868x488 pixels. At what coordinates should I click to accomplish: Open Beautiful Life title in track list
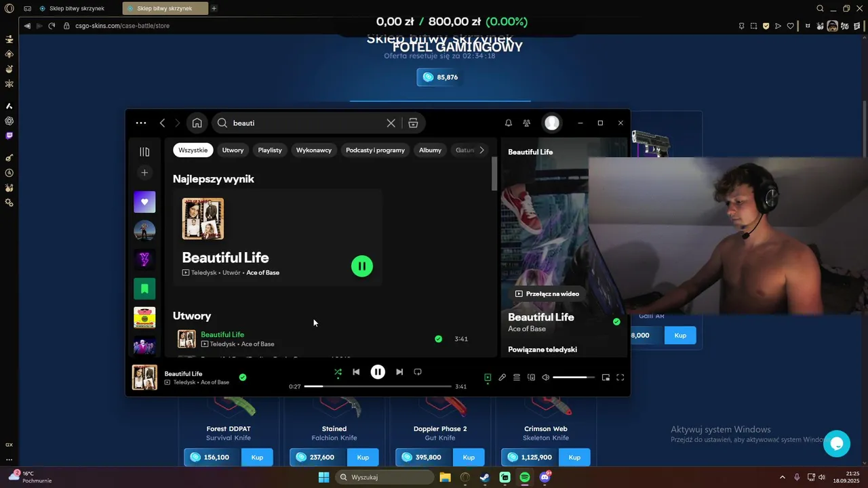point(222,335)
